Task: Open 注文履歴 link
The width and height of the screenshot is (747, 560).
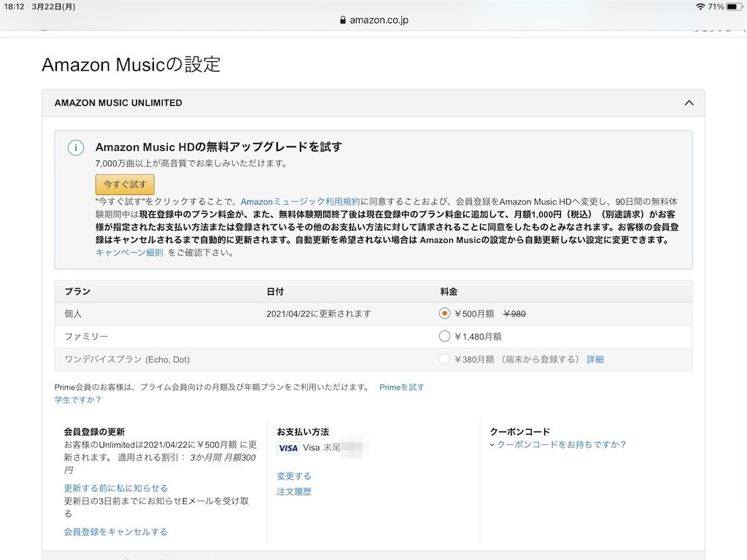Action: point(294,491)
